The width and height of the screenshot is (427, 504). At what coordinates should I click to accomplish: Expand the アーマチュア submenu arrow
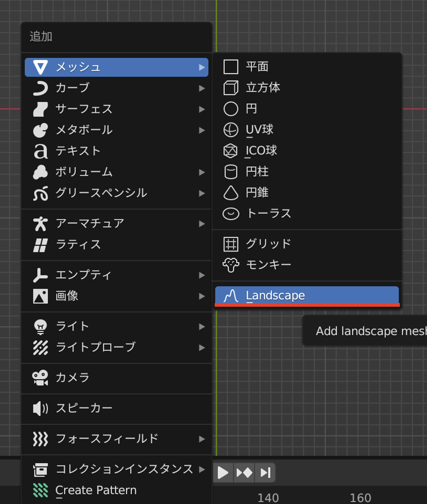202,224
